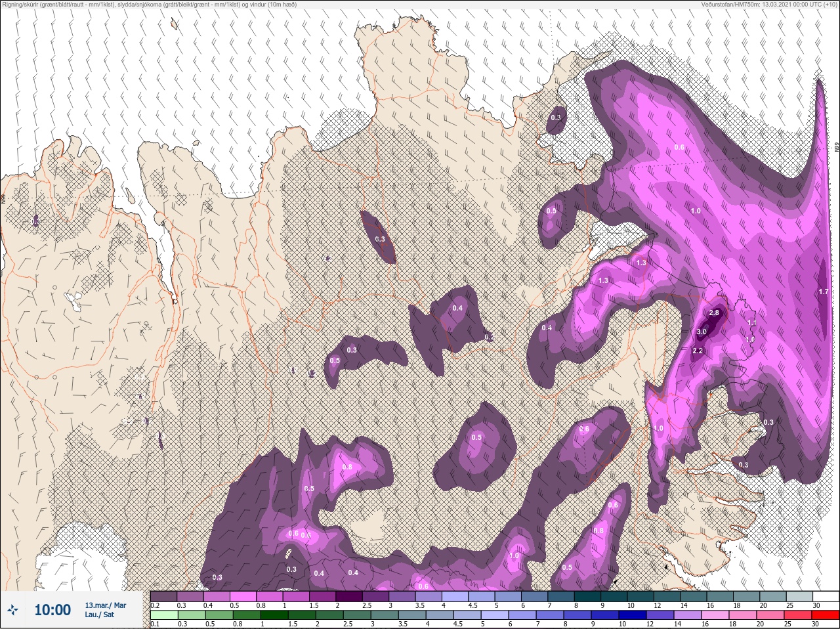Image resolution: width=840 pixels, height=629 pixels.
Task: Pick upper legend swatch between 4 and 4.5
Action: point(455,596)
